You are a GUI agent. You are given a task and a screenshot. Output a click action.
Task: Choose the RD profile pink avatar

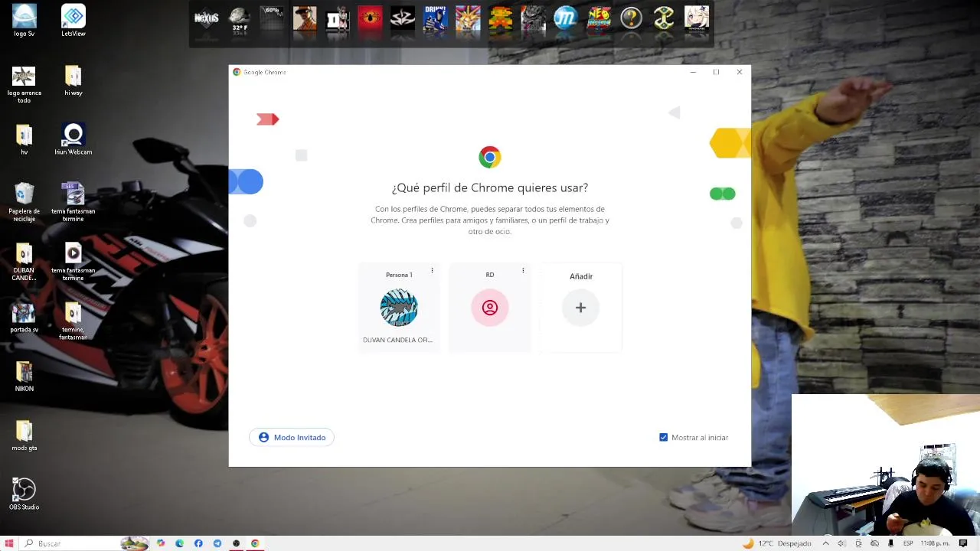pos(490,308)
